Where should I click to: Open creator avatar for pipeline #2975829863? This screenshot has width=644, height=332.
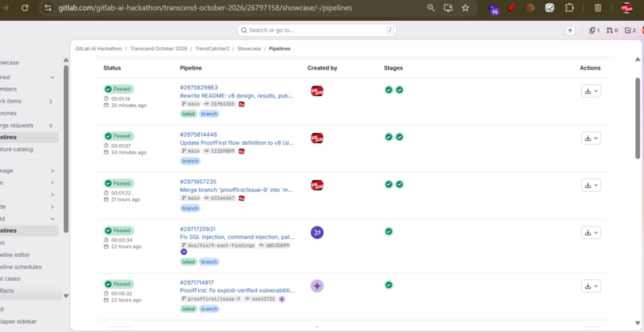(317, 91)
